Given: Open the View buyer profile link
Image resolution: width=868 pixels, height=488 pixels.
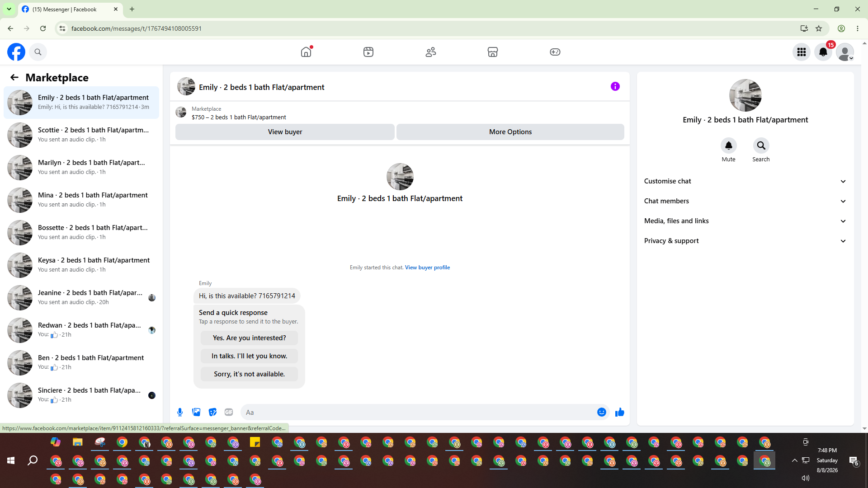Looking at the screenshot, I should pyautogui.click(x=427, y=267).
